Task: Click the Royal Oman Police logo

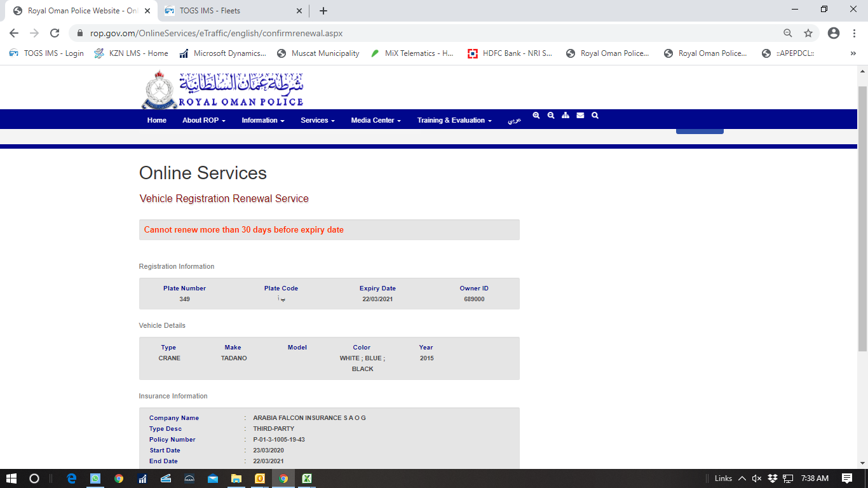Action: 222,90
